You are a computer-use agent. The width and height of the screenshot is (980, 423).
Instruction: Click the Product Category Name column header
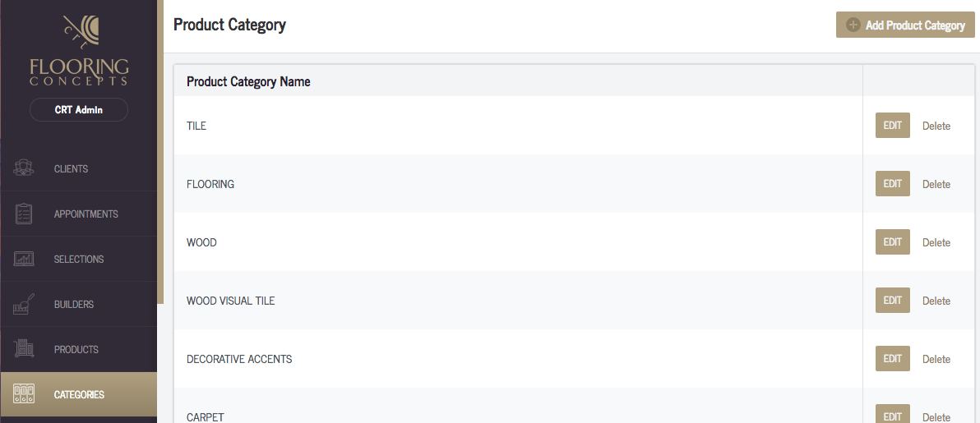[249, 81]
